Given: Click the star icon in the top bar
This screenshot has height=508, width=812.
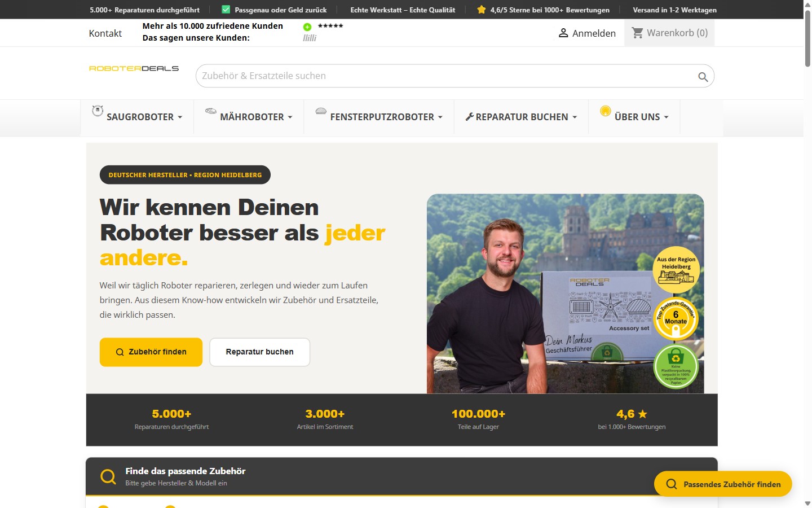Looking at the screenshot, I should (x=481, y=10).
